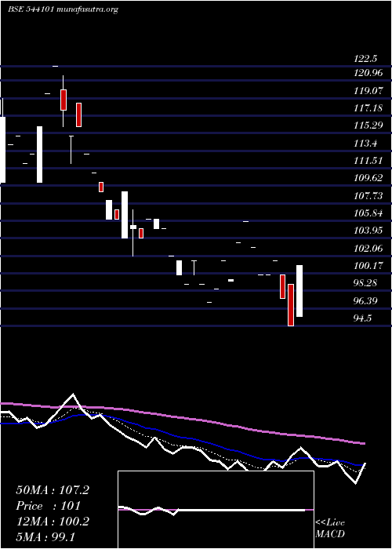Viewport: 392px width, 549px height.
Task: Click the 100.17 price level label
Action: (x=368, y=266)
